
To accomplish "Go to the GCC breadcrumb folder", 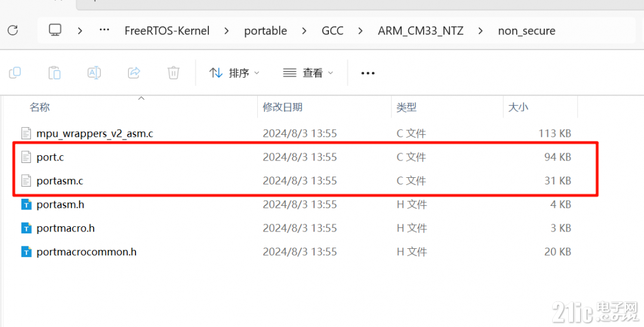I will click(332, 31).
